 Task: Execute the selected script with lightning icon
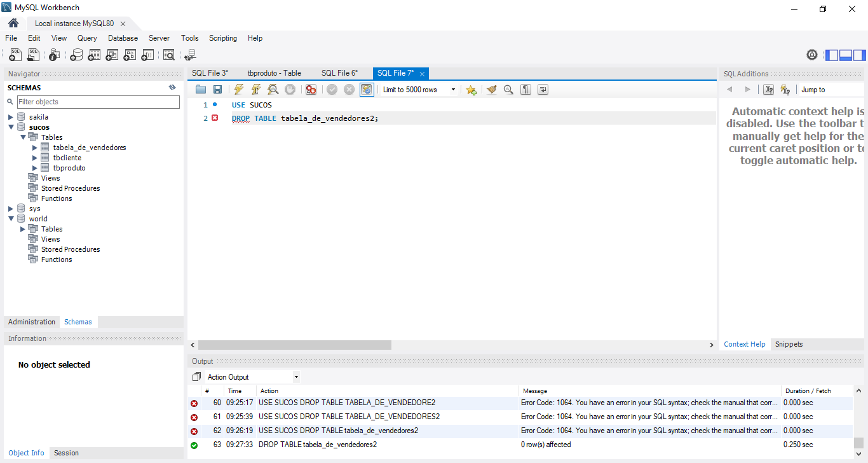pos(239,90)
